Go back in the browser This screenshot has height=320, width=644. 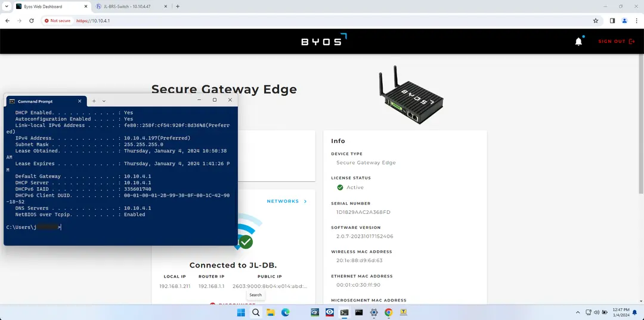click(7, 20)
